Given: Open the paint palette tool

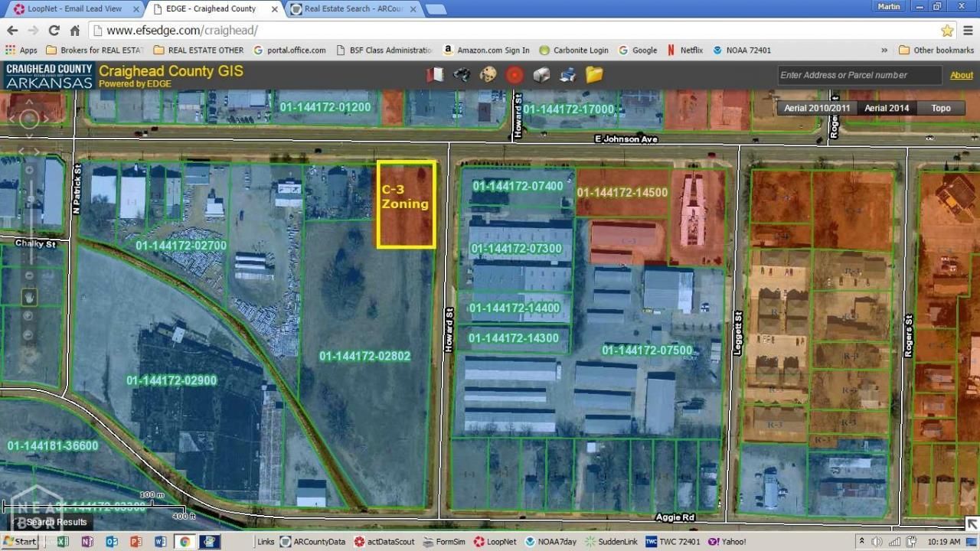Looking at the screenshot, I should tap(488, 74).
